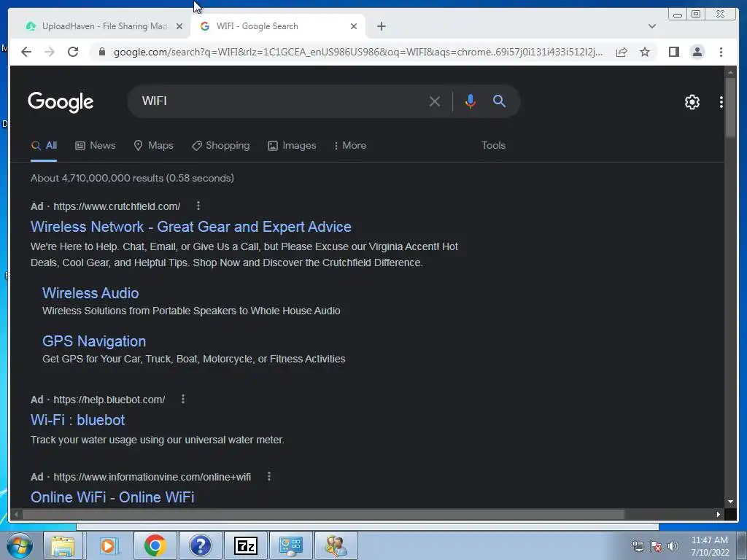Open Windows Explorer from taskbar
Image resolution: width=747 pixels, height=560 pixels.
[63, 545]
